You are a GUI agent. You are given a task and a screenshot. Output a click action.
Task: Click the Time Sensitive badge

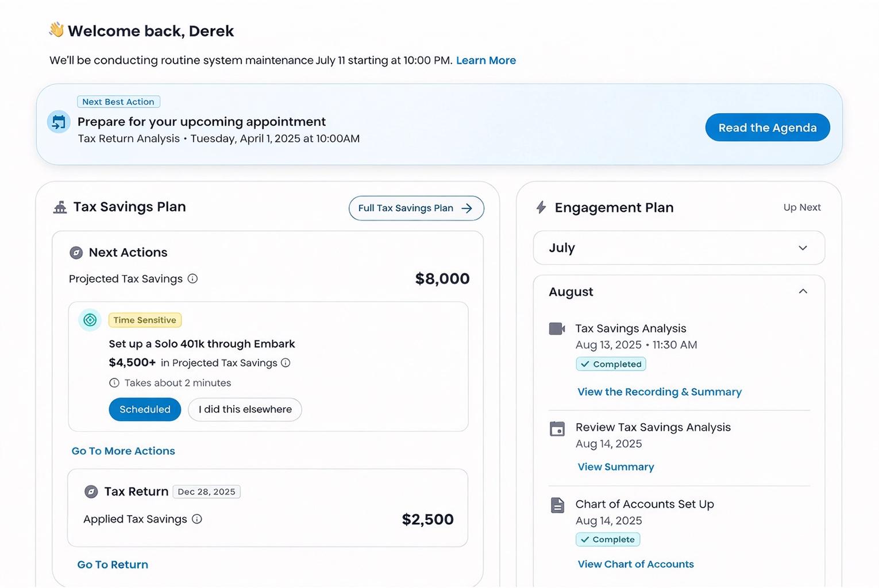click(145, 320)
